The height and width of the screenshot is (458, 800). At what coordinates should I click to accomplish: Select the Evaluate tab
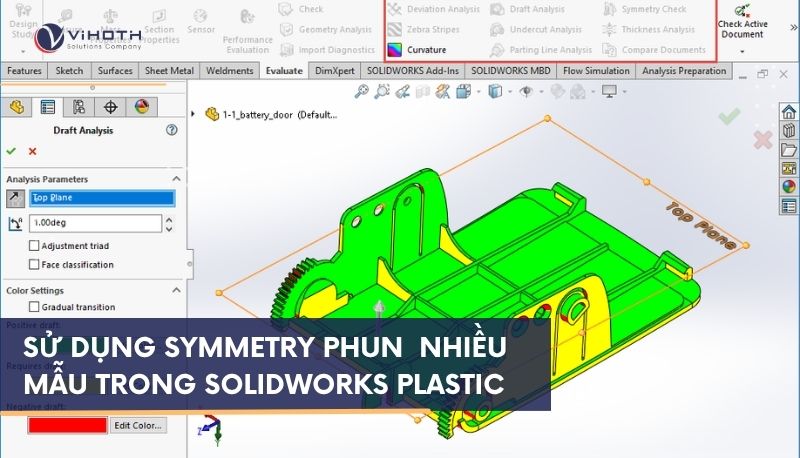click(x=284, y=71)
